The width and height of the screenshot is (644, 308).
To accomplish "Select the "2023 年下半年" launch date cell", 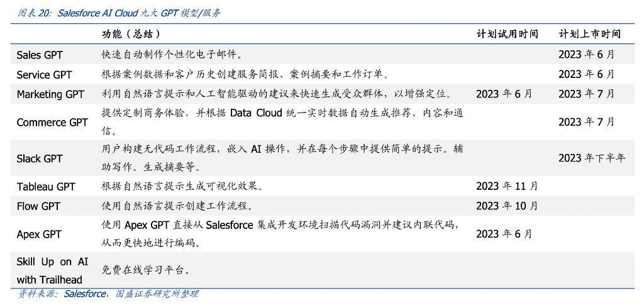I will pos(592,158).
